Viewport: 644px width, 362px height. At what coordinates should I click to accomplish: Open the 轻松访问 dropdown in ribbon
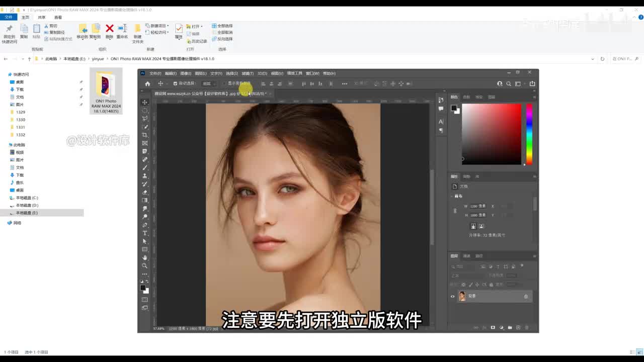156,32
